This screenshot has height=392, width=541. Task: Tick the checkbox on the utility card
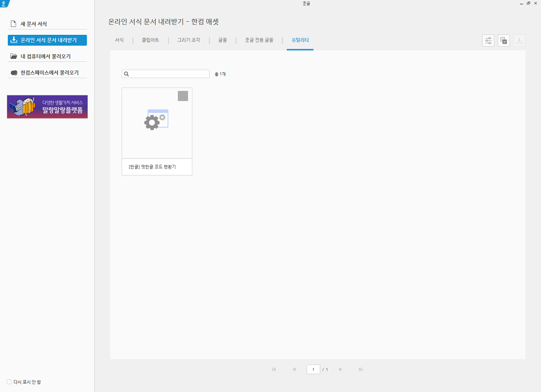pyautogui.click(x=183, y=96)
